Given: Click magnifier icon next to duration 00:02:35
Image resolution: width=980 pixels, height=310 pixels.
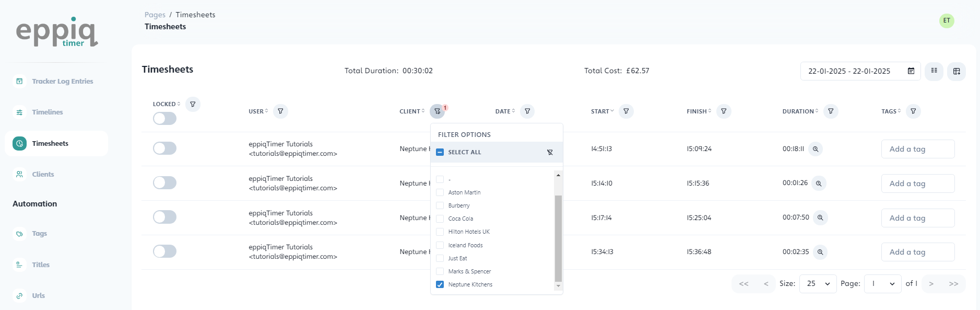Looking at the screenshot, I should [x=820, y=252].
